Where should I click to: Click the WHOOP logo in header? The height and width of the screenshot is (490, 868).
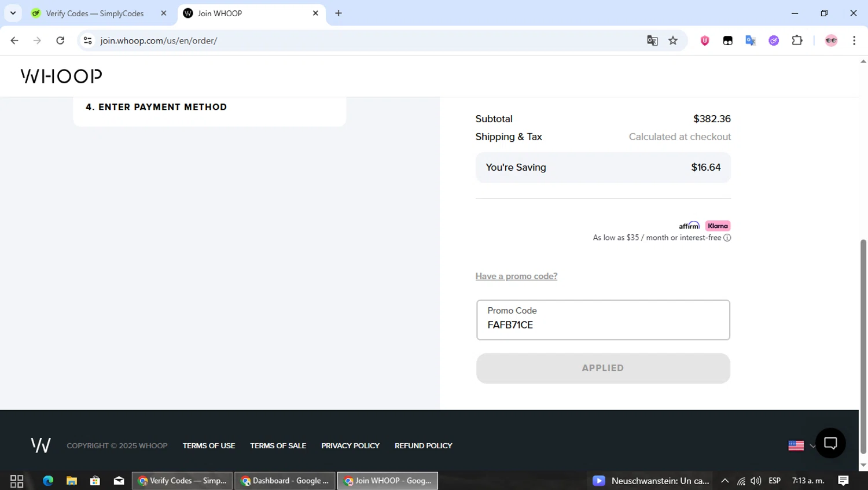click(x=61, y=76)
